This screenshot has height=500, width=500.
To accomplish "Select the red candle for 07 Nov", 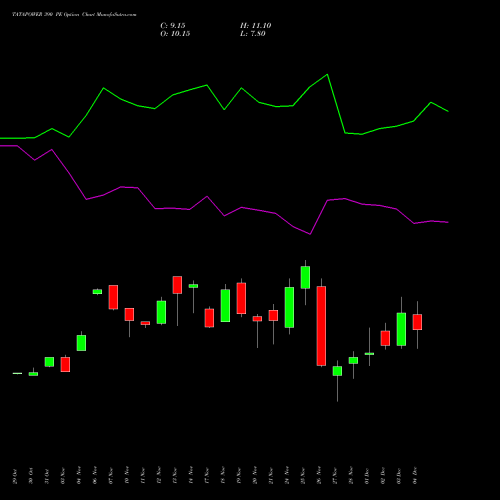I will (113, 297).
